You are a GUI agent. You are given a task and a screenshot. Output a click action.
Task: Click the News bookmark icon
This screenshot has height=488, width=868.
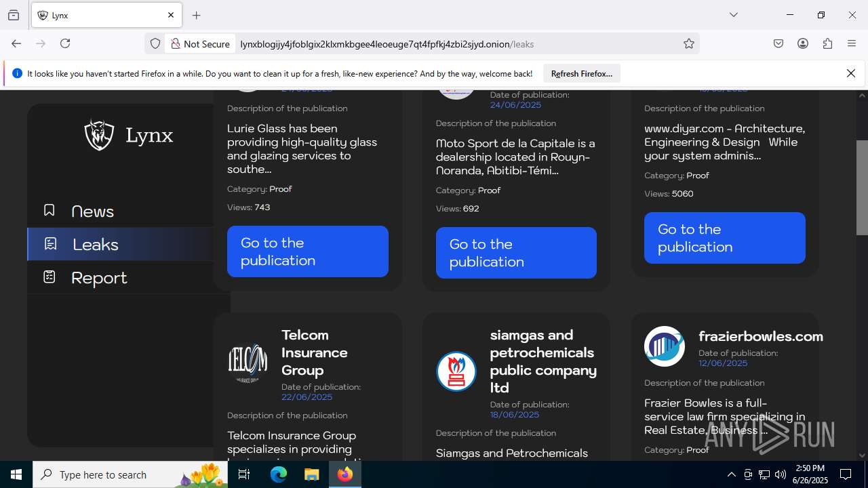click(x=49, y=210)
